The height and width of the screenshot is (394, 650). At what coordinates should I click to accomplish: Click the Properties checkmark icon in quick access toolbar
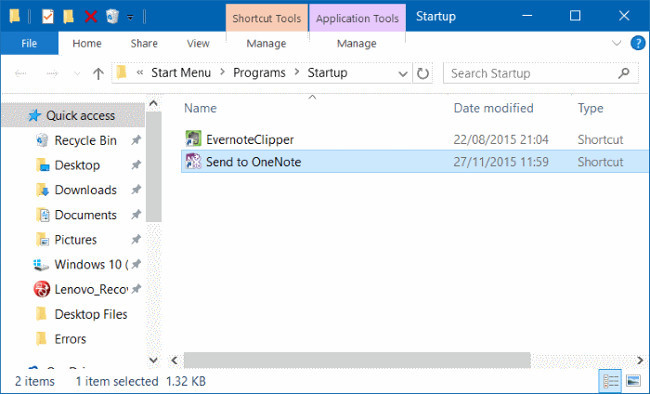tap(48, 17)
